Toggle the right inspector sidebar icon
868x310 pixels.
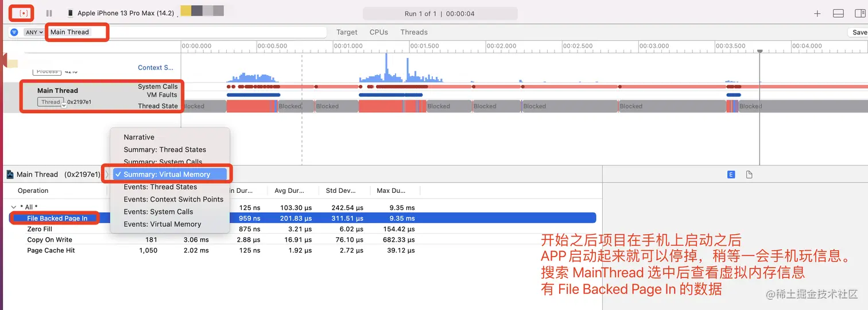tap(859, 13)
